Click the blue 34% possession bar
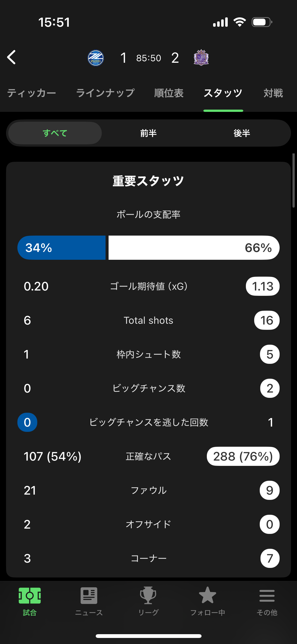The width and height of the screenshot is (297, 644). [x=61, y=248]
